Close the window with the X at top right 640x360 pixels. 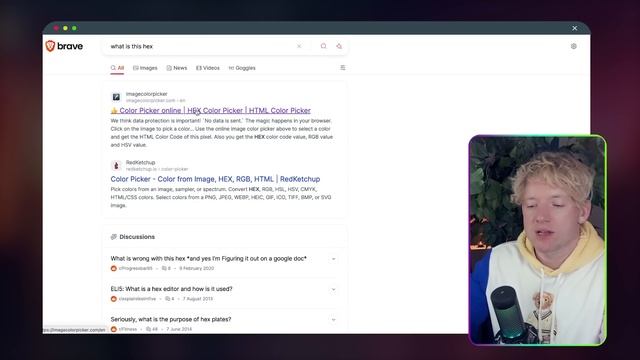pos(574,28)
